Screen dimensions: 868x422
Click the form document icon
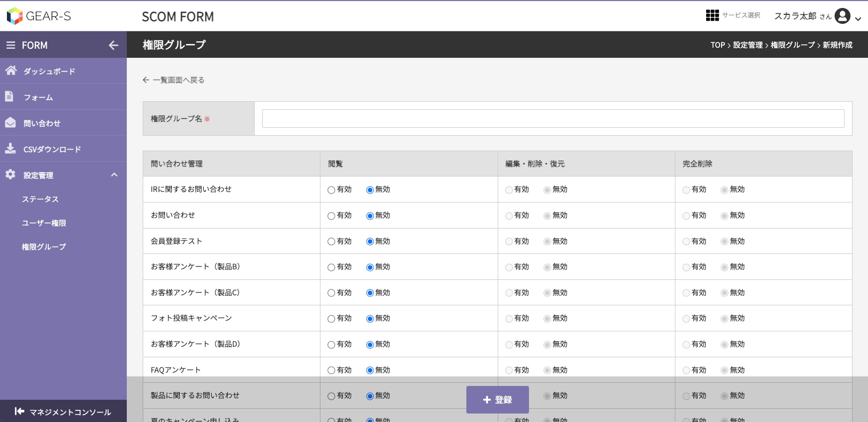coord(10,96)
